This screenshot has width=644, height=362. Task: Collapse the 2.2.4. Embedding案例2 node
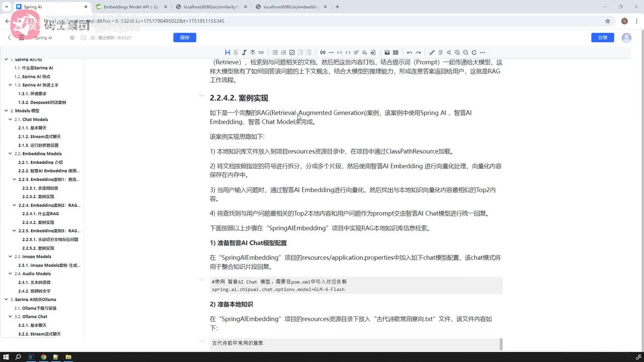pos(14,205)
